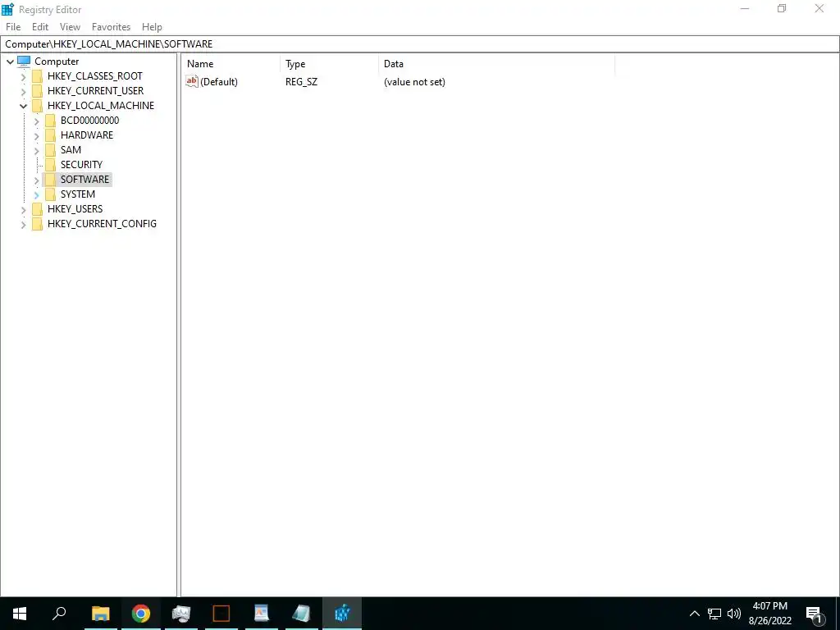The width and height of the screenshot is (840, 630).
Task: Open File Explorer from the taskbar
Action: tap(100, 614)
